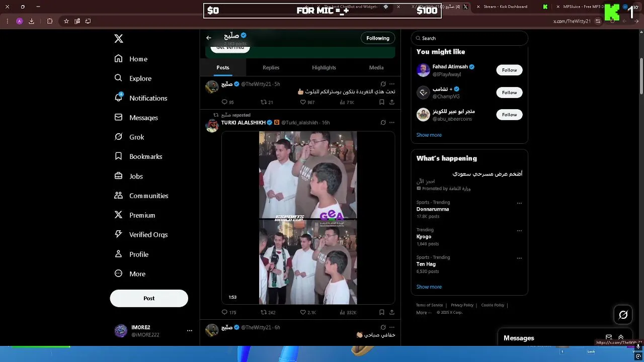
Task: Open options for Donnarumma trend
Action: click(x=519, y=203)
